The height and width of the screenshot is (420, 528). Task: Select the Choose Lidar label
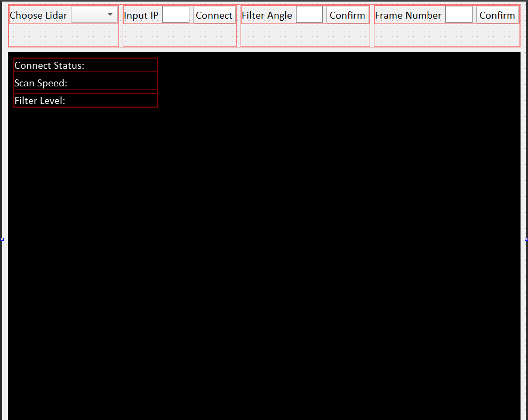(38, 15)
